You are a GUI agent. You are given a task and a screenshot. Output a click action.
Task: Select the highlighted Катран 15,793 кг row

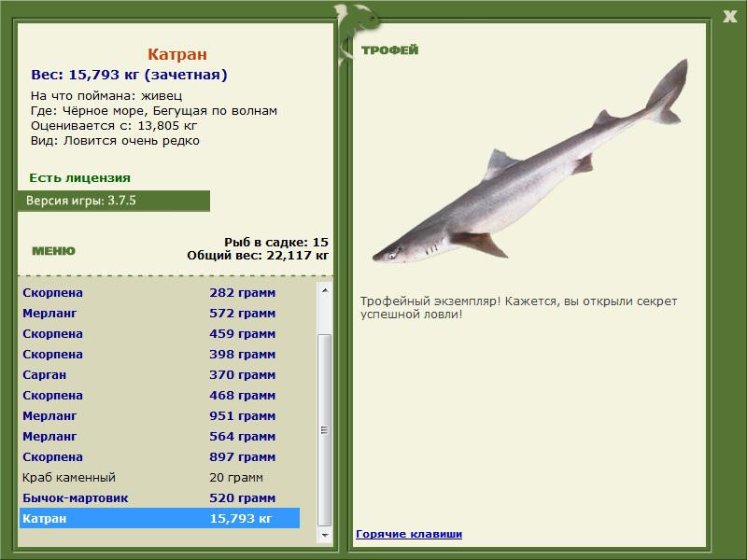[160, 518]
